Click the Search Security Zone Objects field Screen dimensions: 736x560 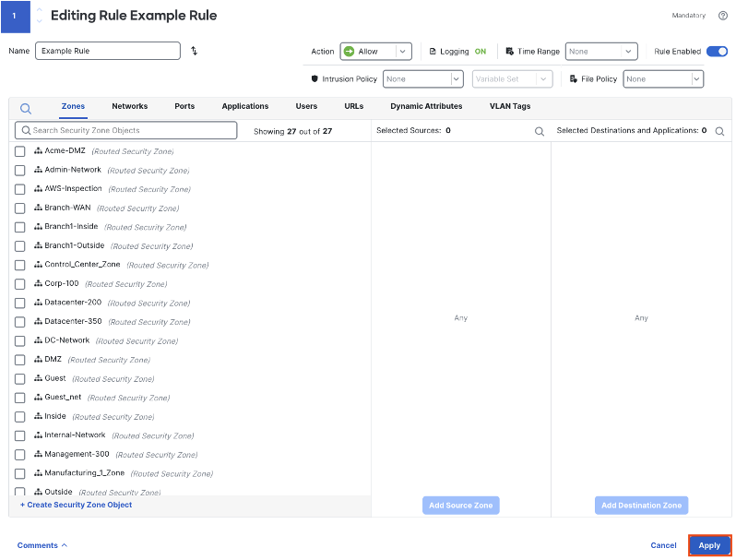click(x=125, y=130)
